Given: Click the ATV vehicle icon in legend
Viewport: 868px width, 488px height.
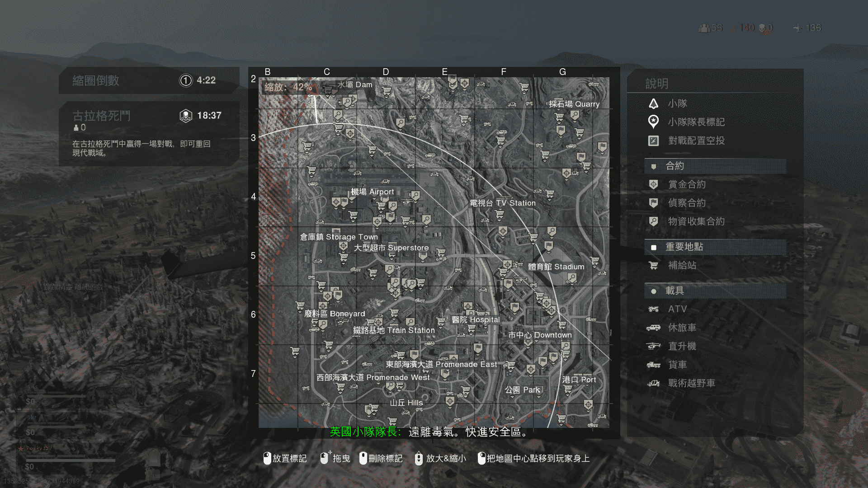Looking at the screenshot, I should (x=653, y=309).
